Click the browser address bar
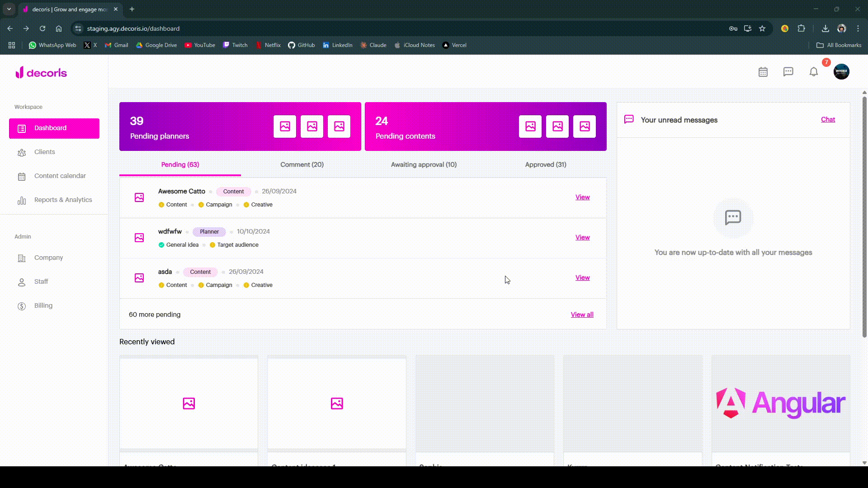The image size is (868, 488). click(398, 28)
